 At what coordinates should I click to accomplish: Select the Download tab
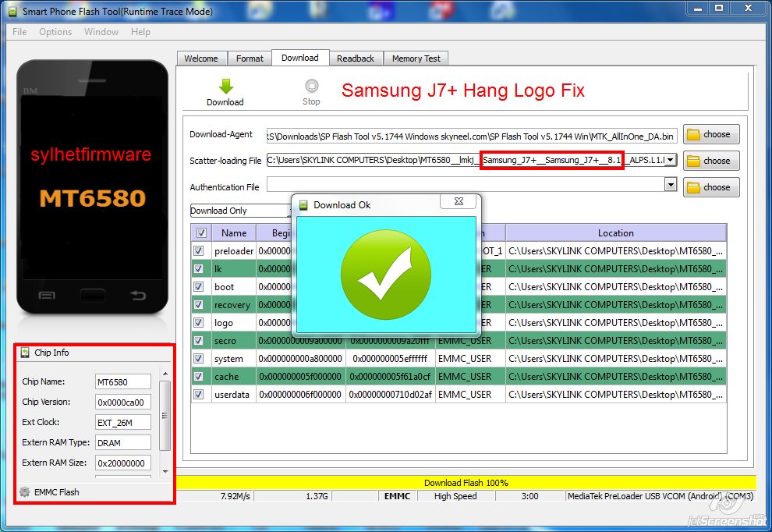click(300, 58)
